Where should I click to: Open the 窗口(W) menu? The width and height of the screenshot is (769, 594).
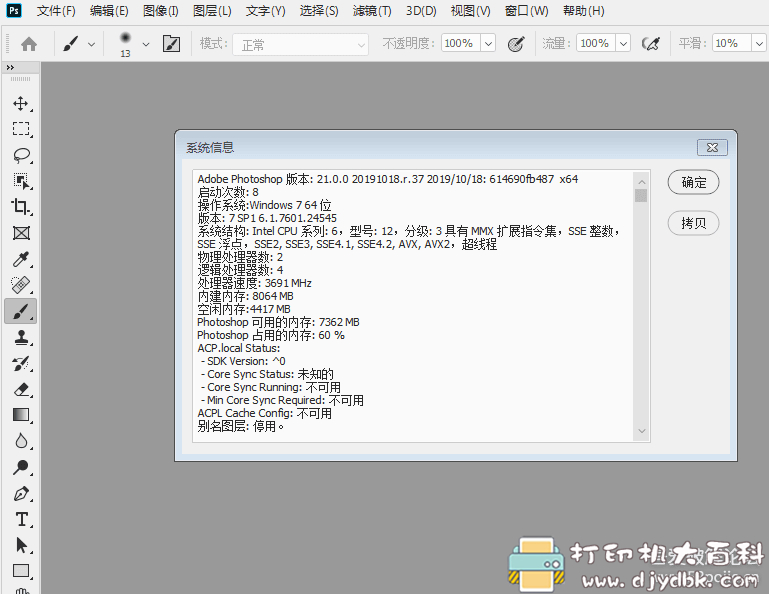click(527, 11)
